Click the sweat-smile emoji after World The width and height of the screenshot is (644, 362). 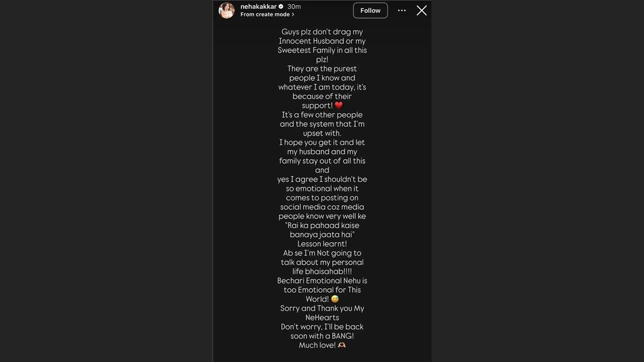click(335, 299)
